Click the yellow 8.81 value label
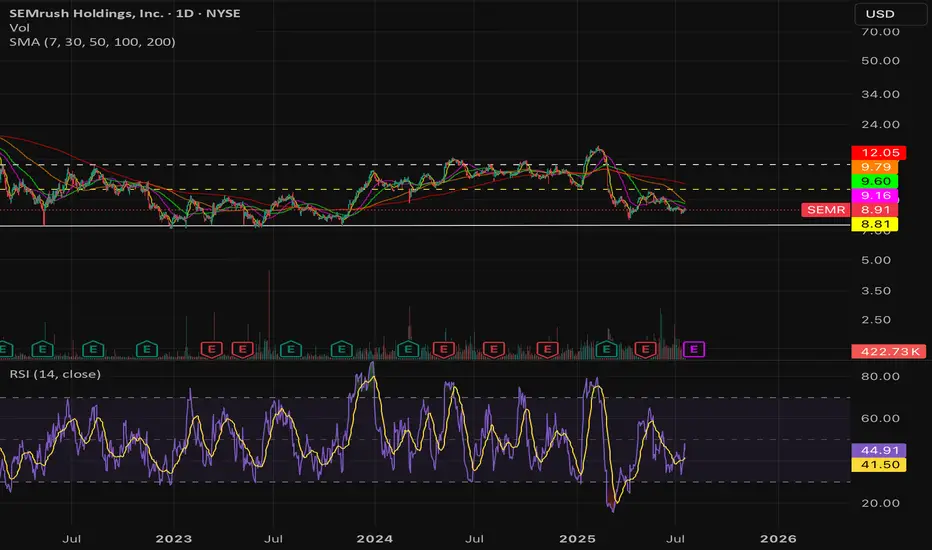932x550 pixels. pyautogui.click(x=875, y=224)
